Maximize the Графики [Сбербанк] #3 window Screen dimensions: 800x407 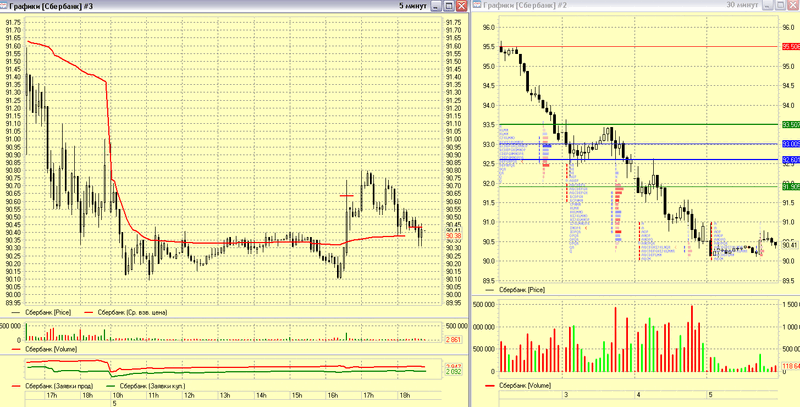(x=449, y=6)
